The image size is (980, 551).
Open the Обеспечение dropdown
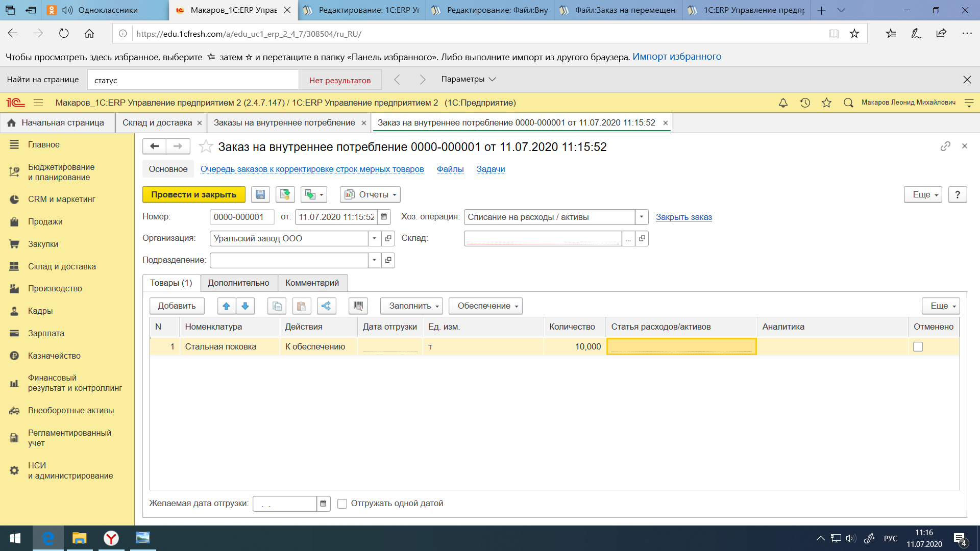click(485, 306)
